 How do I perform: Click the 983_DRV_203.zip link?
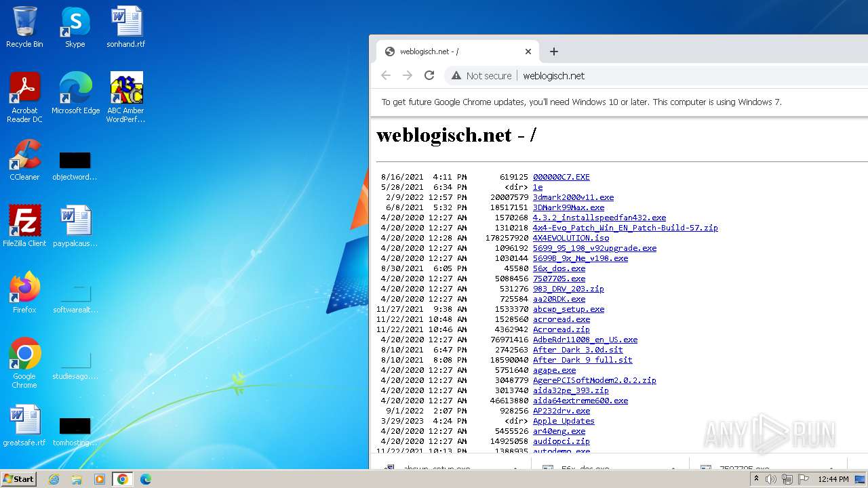(568, 289)
